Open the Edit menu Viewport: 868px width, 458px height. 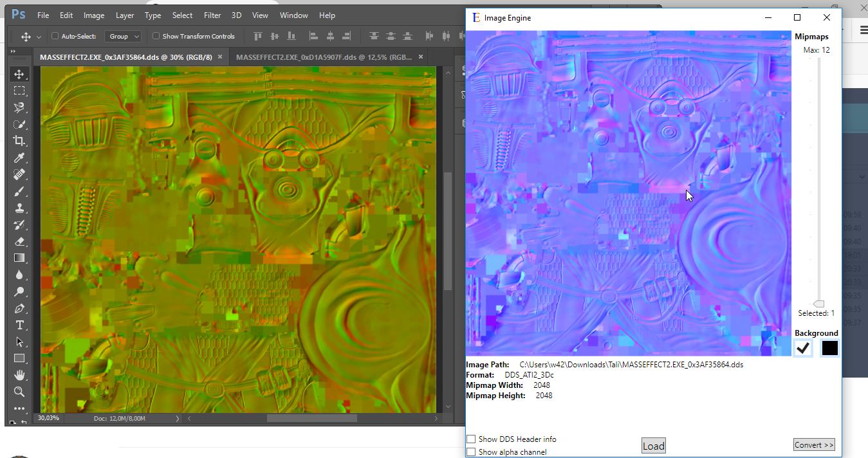point(66,15)
